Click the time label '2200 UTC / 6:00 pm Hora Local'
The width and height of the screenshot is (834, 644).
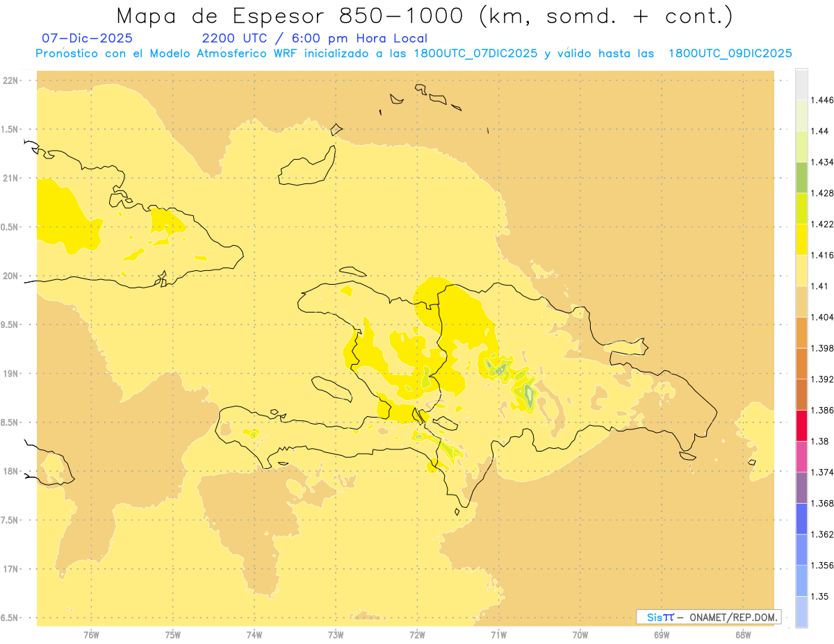coord(314,38)
